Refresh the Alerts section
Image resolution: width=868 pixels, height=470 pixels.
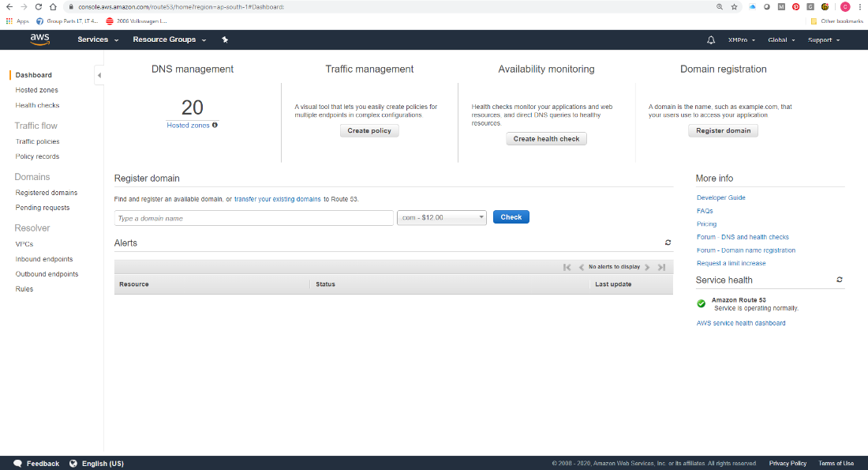(668, 243)
